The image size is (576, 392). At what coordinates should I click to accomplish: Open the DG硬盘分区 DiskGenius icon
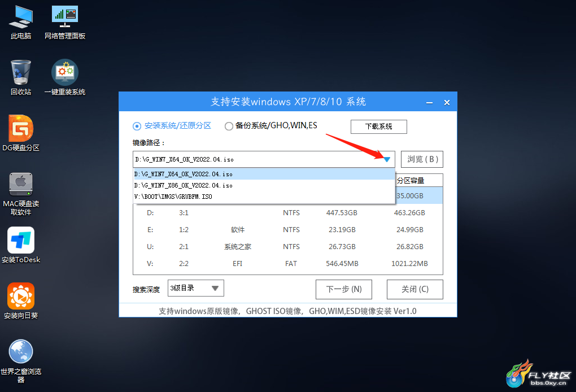click(21, 133)
